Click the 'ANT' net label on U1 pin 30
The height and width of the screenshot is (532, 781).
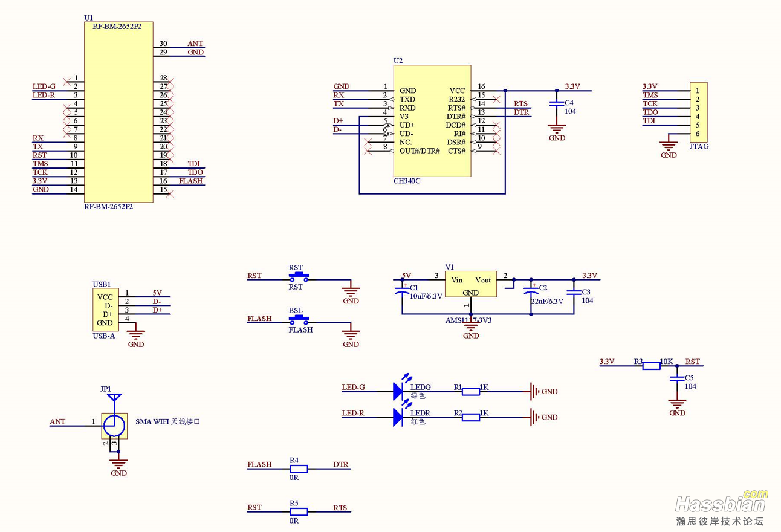195,44
